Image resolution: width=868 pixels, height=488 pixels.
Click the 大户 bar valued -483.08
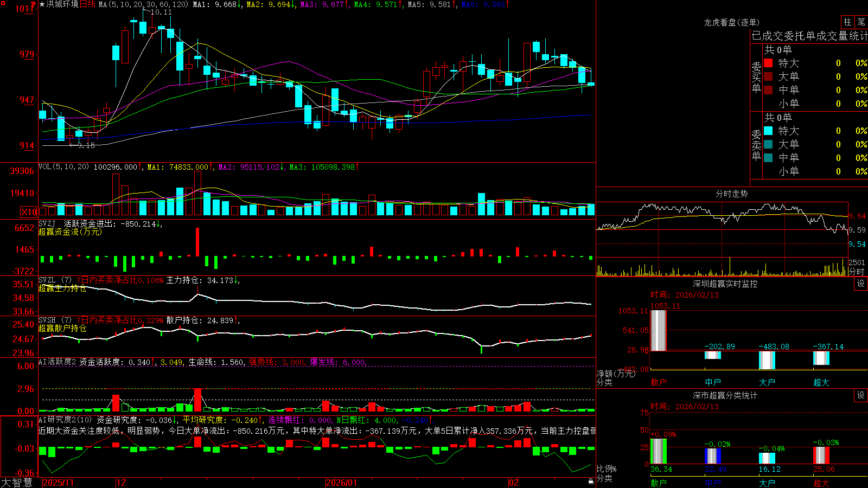[x=767, y=360]
